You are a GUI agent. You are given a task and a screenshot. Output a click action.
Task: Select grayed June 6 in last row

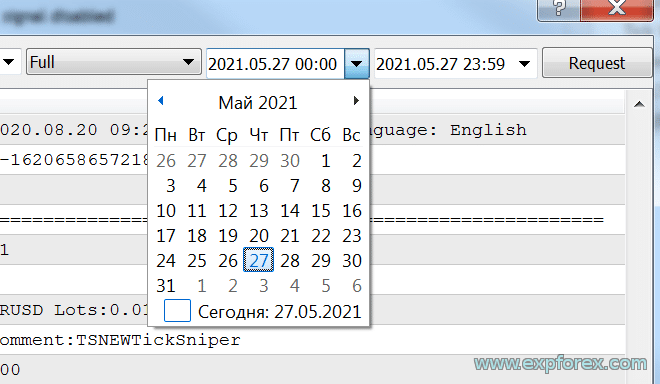[x=357, y=286]
